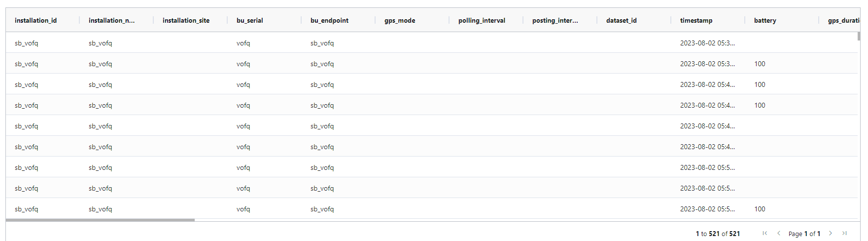Sort by bu_endpoint column header
The image size is (868, 241).
click(329, 20)
